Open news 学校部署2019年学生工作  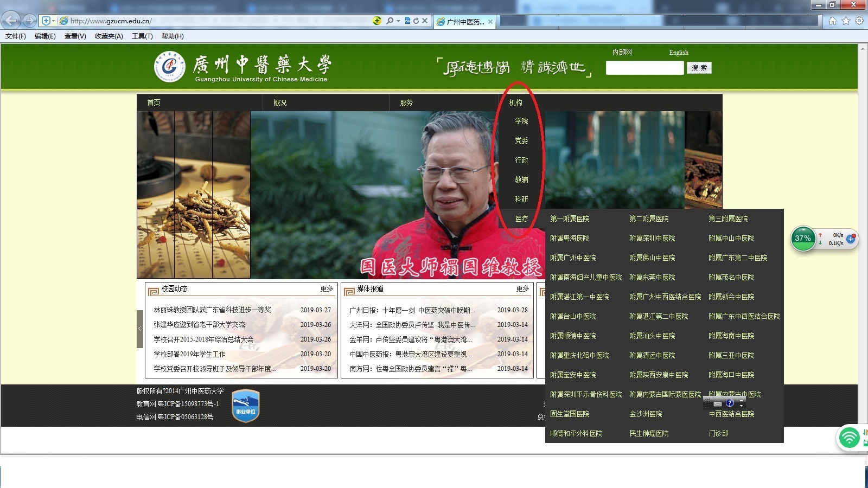click(x=189, y=354)
